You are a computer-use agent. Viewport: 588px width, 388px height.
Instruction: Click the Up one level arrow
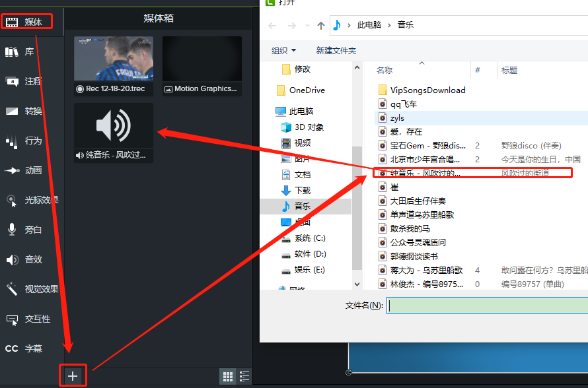321,26
